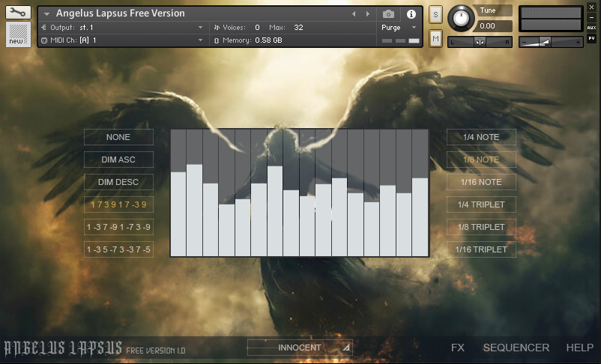Open the INNOCENT preset dropdown

click(300, 348)
